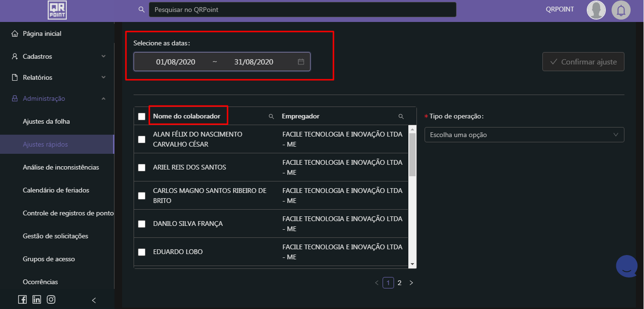Open the LinkedIn icon

(37, 299)
